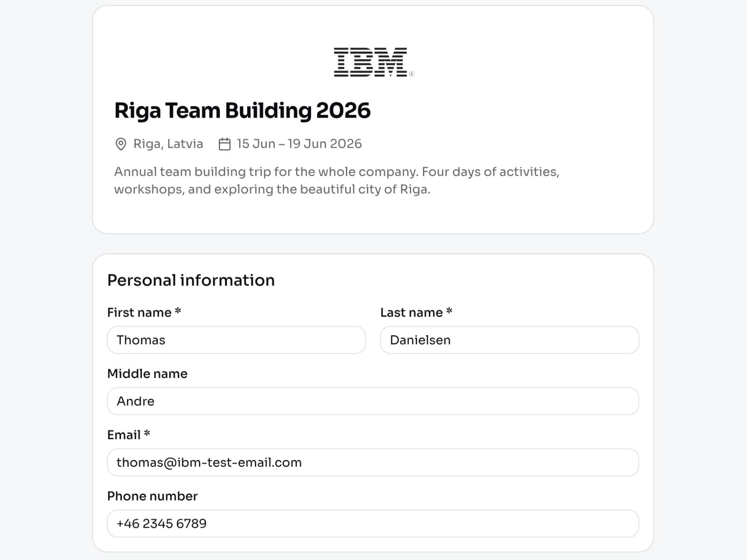Click the "First name" label
The width and height of the screenshot is (747, 560).
click(139, 313)
